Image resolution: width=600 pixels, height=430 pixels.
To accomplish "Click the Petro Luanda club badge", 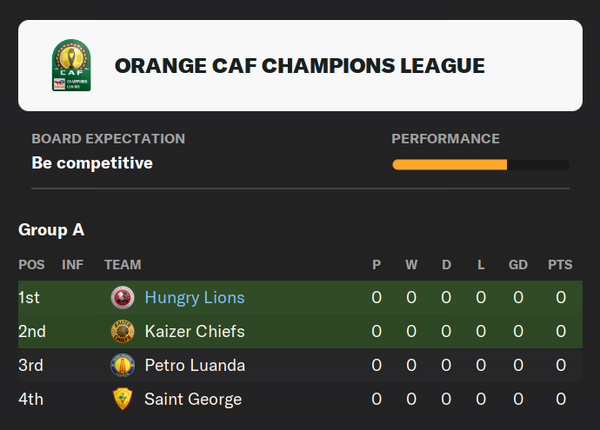I will 122,365.
